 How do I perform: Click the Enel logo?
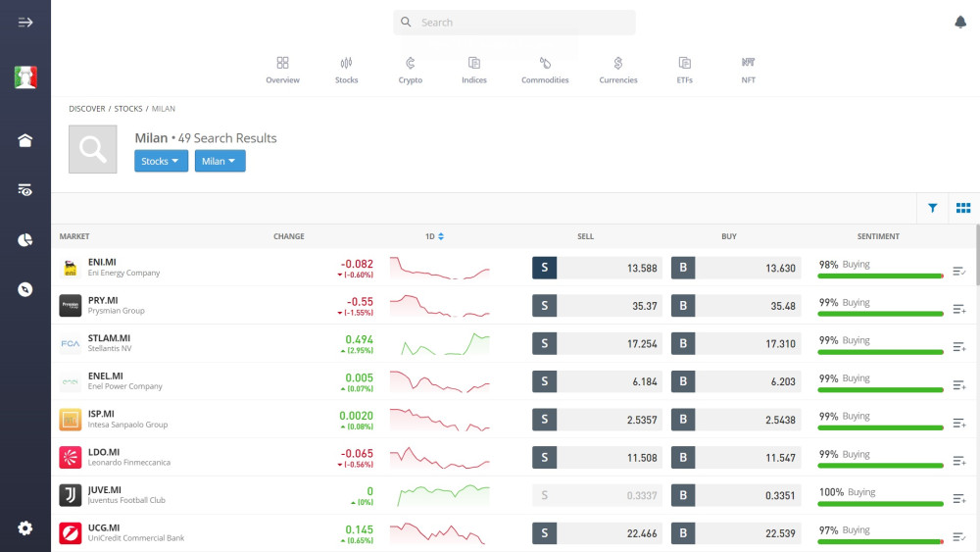(x=70, y=381)
